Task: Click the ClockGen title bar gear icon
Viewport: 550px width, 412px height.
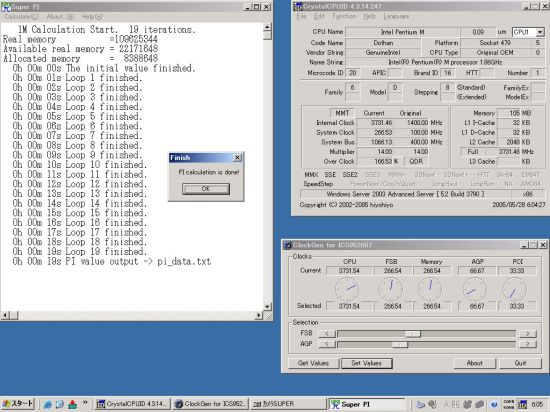Action: pyautogui.click(x=288, y=245)
